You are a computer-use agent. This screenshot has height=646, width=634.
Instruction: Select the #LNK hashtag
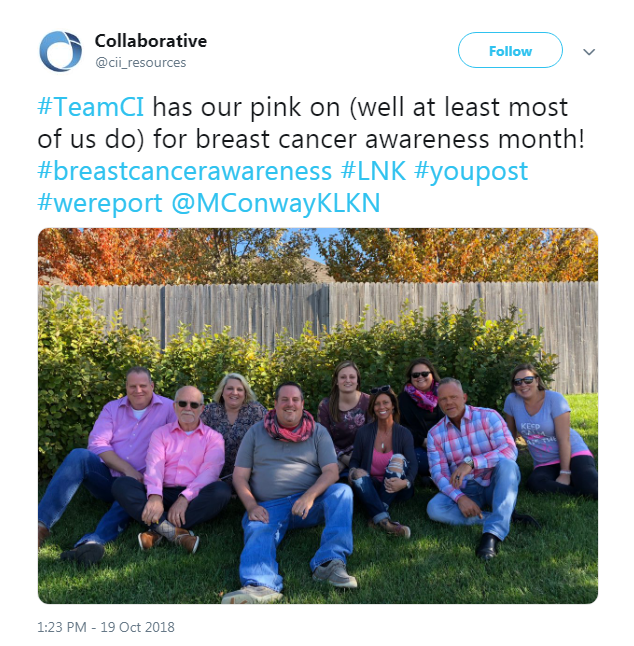point(373,171)
